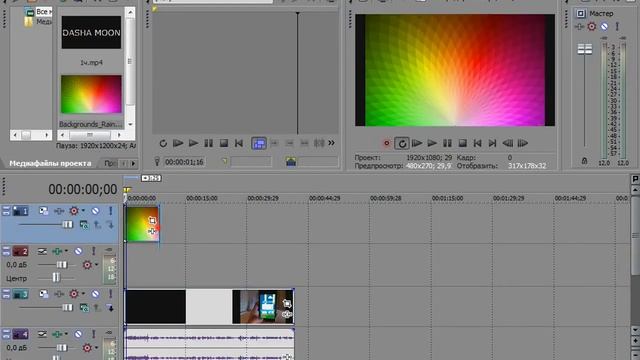Click Make Compositing Child arrow on track 3
The width and height of the screenshot is (640, 360).
[111, 308]
